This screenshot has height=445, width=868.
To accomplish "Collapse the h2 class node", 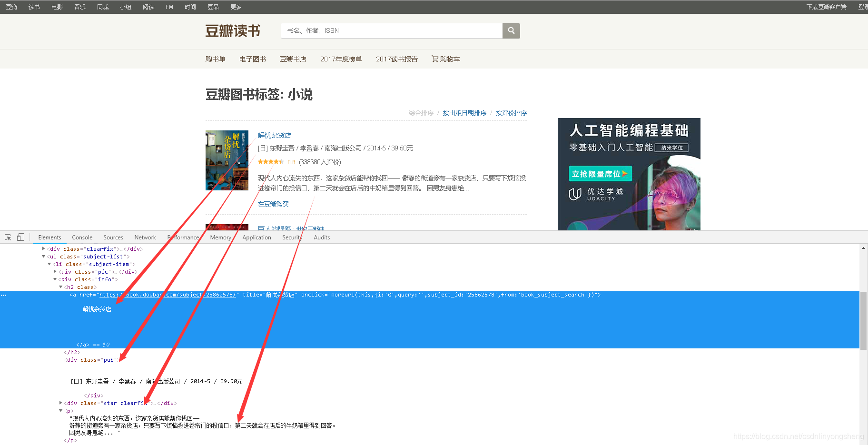I will (x=61, y=287).
